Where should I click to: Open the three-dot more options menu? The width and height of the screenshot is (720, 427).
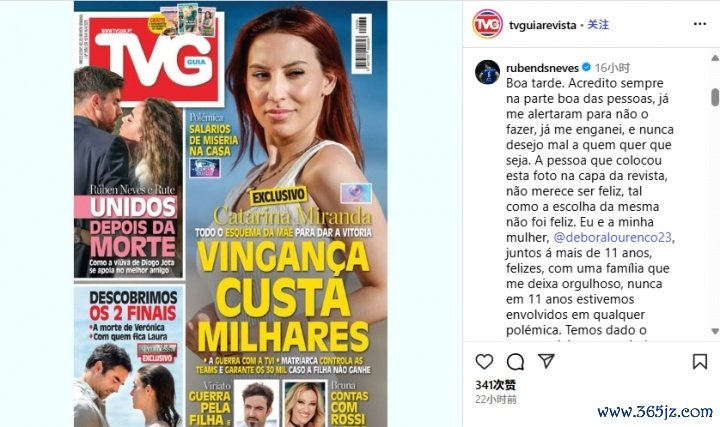[700, 24]
